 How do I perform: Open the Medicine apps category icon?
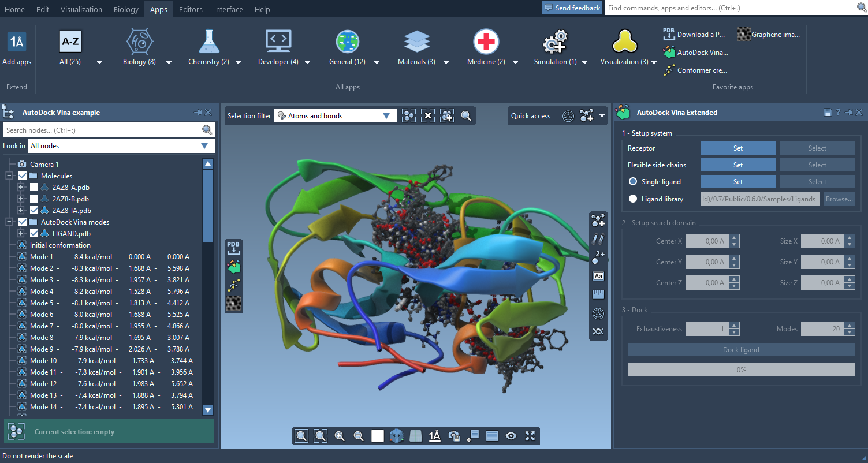coord(486,42)
